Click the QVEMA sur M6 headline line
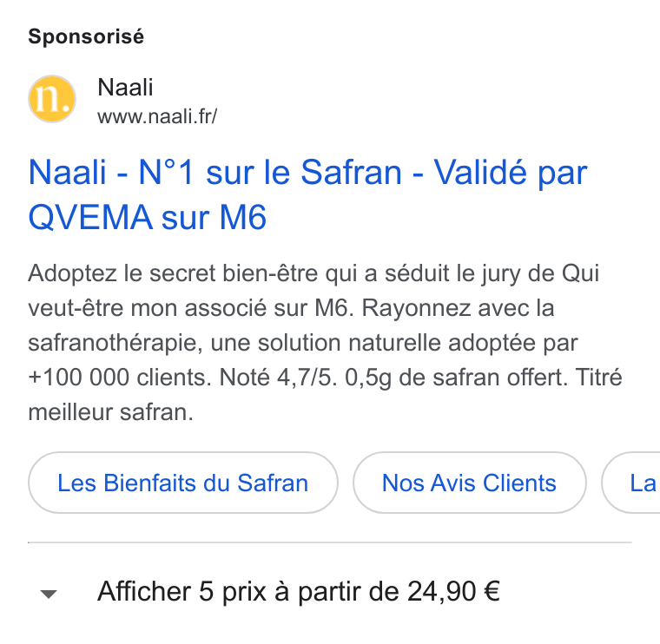Screen dimensions: 660x644 point(148,218)
